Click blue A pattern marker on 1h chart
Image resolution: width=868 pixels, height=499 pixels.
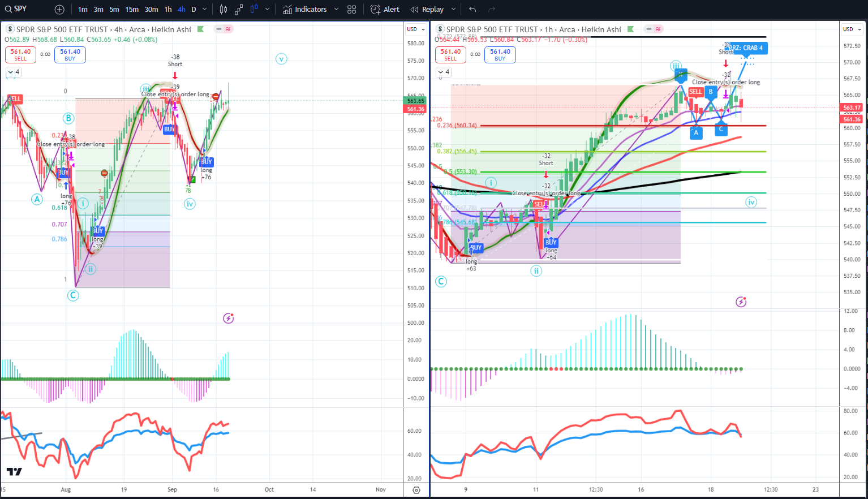(x=696, y=133)
